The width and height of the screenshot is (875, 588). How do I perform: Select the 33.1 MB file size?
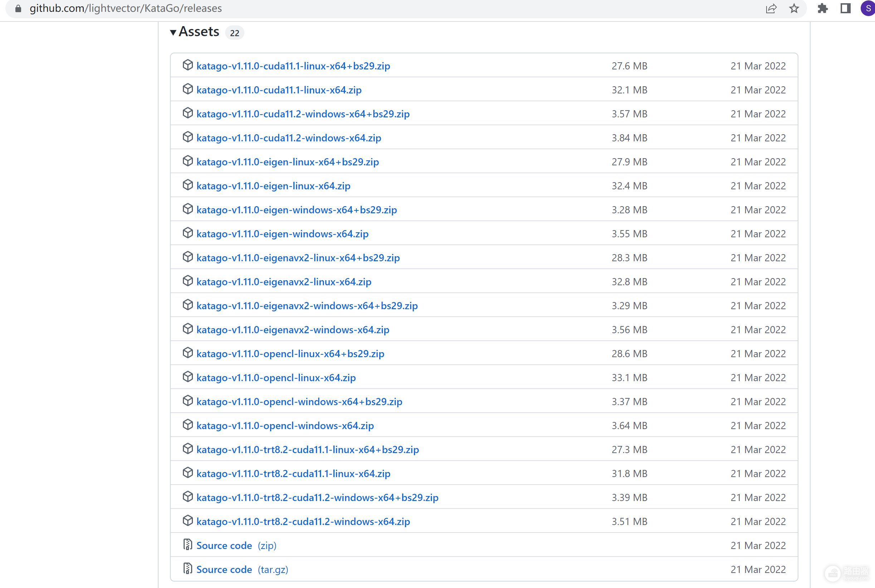(629, 378)
